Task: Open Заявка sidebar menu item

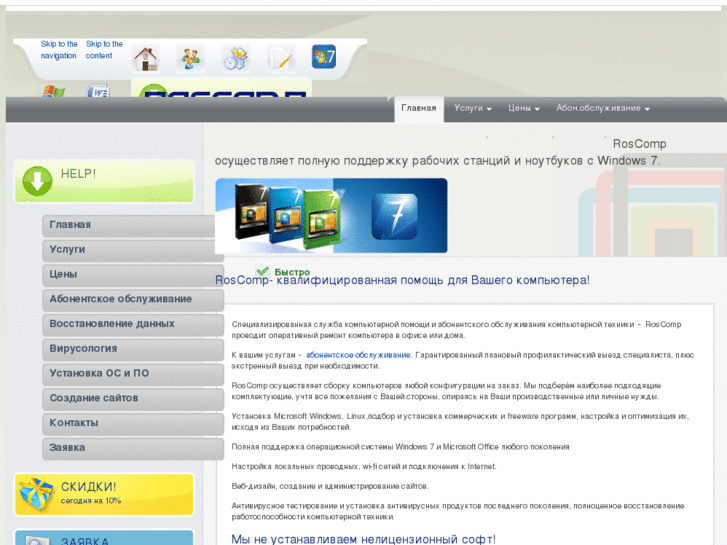Action: [x=133, y=448]
